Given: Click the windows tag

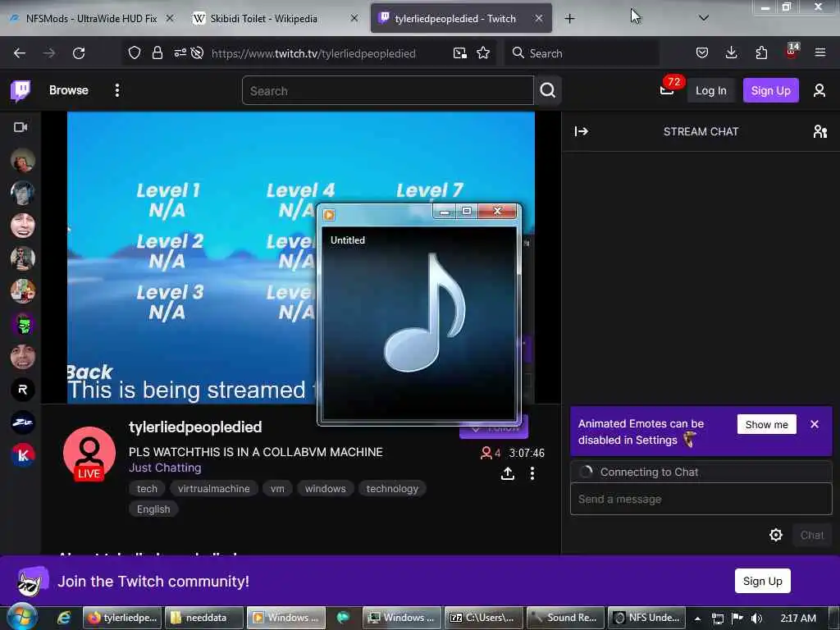Looking at the screenshot, I should [325, 489].
